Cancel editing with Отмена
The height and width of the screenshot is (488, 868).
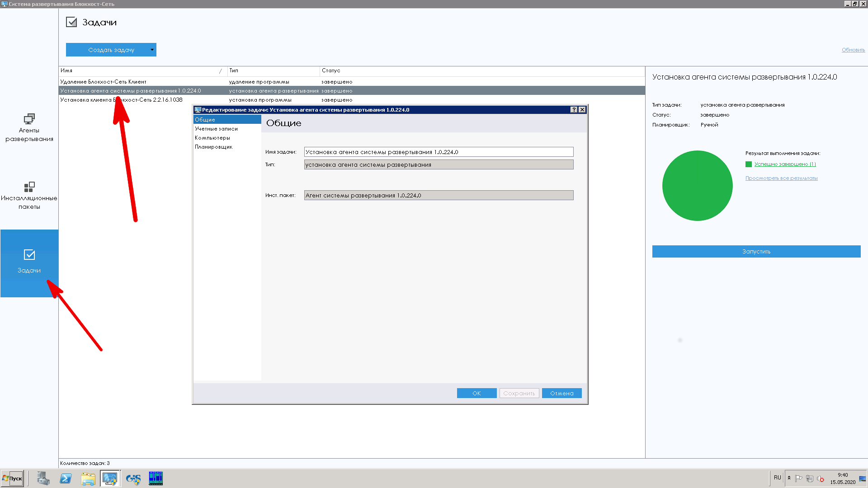click(x=561, y=393)
